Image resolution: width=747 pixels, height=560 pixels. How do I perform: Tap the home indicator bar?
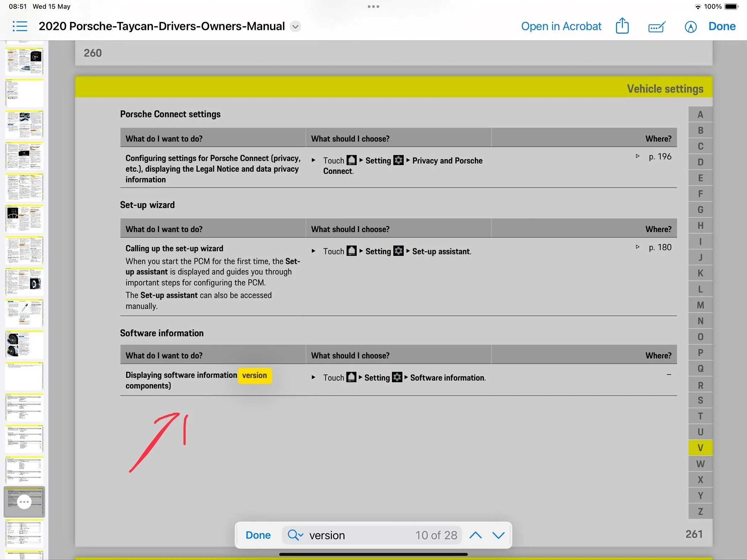tap(373, 554)
